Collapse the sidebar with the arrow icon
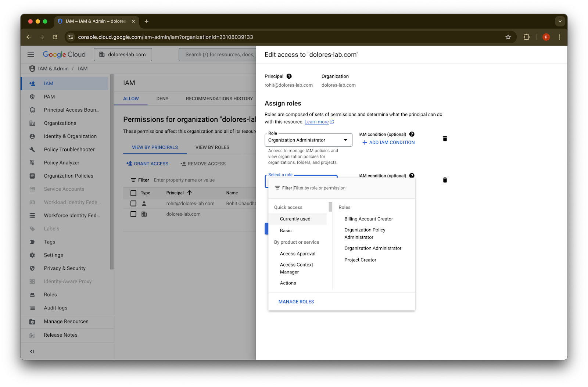This screenshot has height=387, width=588. click(x=32, y=351)
